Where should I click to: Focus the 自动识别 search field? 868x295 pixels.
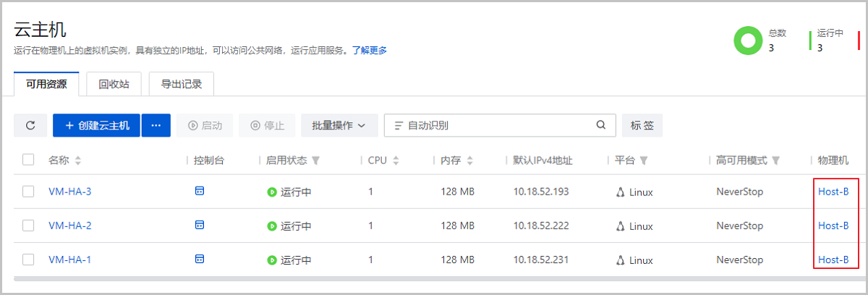(492, 125)
